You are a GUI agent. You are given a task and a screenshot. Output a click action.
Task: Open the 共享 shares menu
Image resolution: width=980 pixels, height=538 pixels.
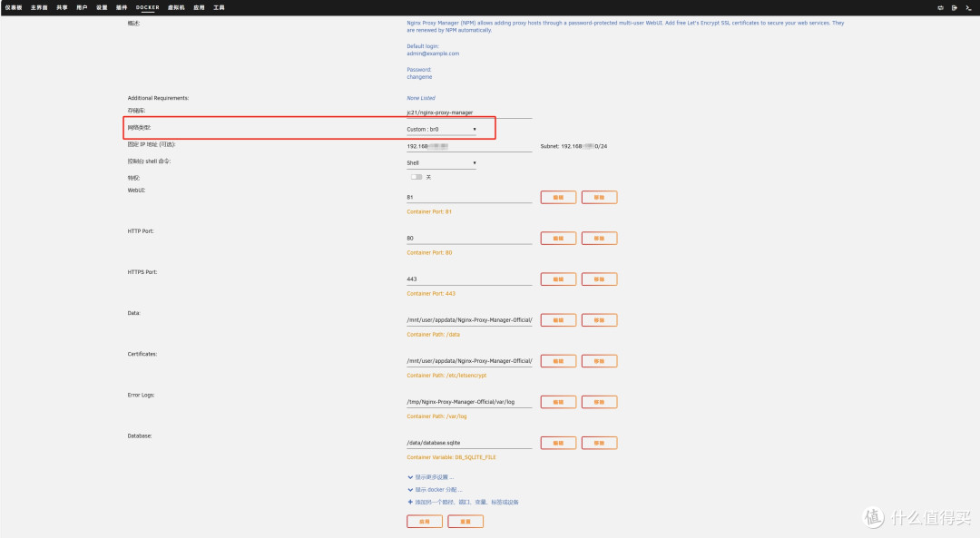62,7
